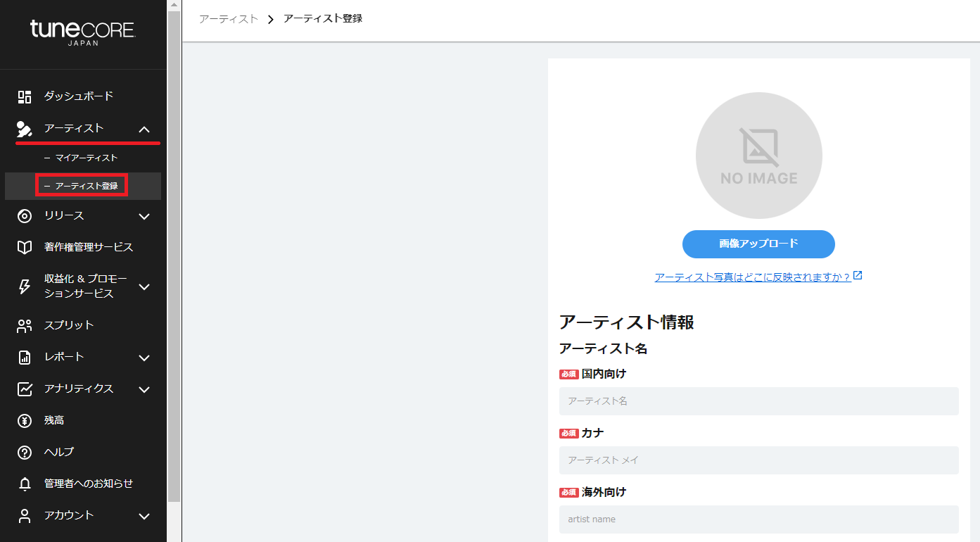Image resolution: width=980 pixels, height=542 pixels.
Task: Click inside the 国内向け artist name field
Action: pos(758,401)
